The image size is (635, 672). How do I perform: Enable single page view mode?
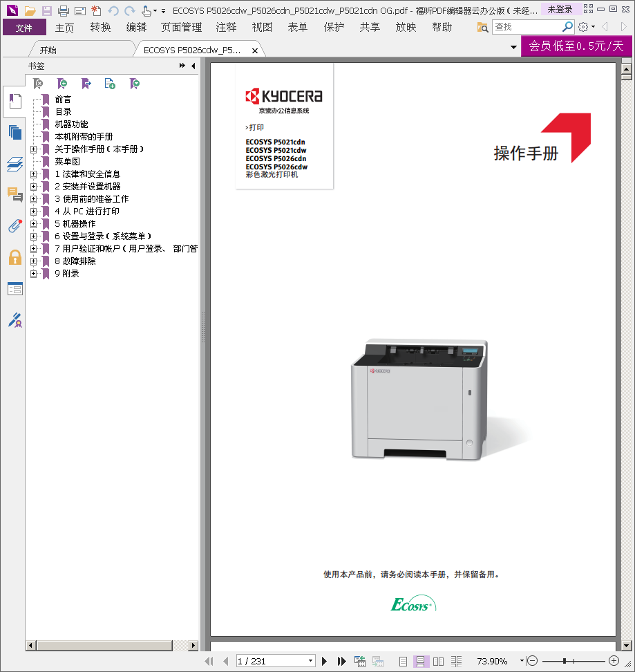point(403,662)
